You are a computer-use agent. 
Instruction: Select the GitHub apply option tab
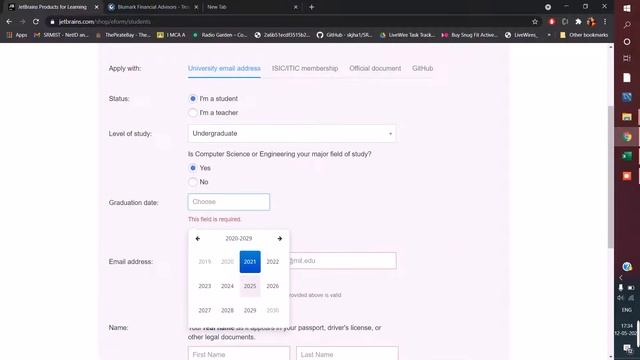coord(422,69)
